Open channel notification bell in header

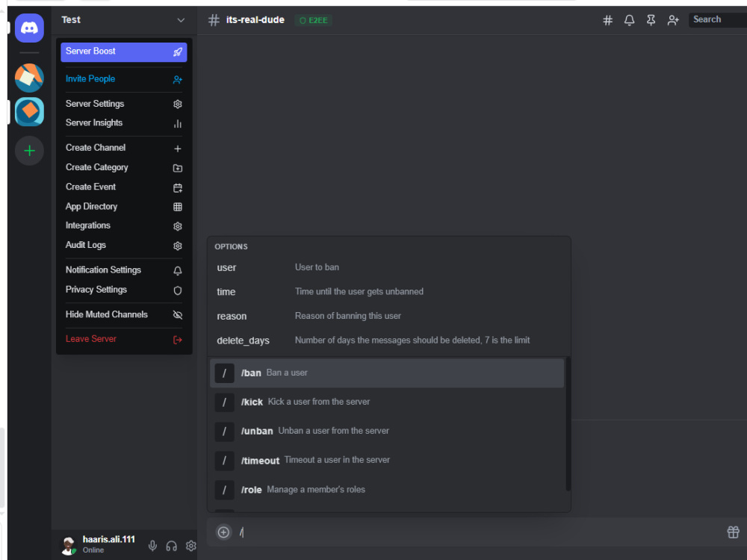pyautogui.click(x=629, y=20)
